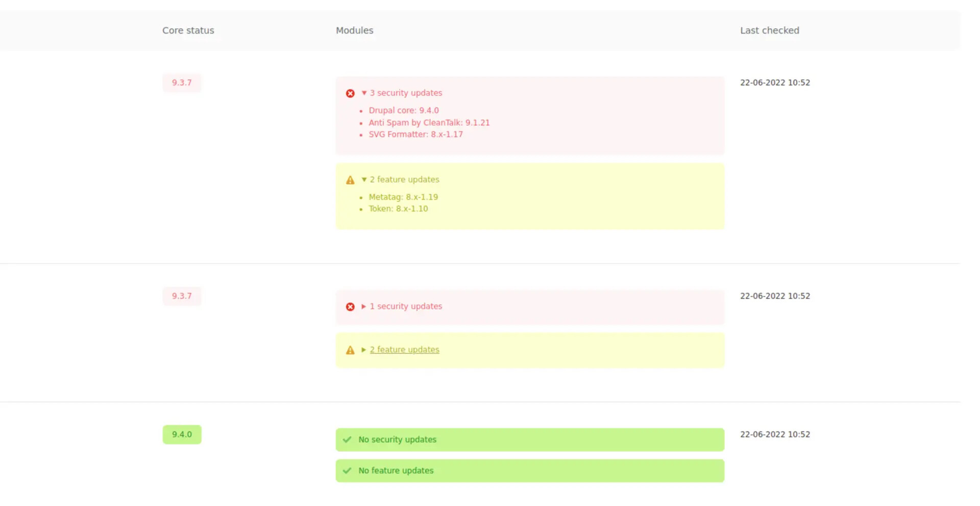Click the Last checked column header
980x506 pixels.
770,31
